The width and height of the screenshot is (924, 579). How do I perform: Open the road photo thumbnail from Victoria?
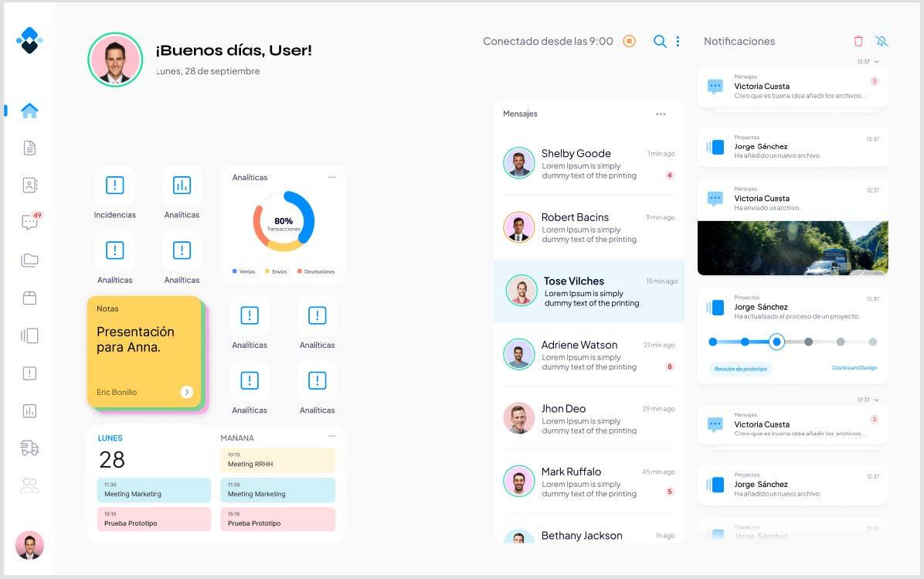pyautogui.click(x=793, y=247)
